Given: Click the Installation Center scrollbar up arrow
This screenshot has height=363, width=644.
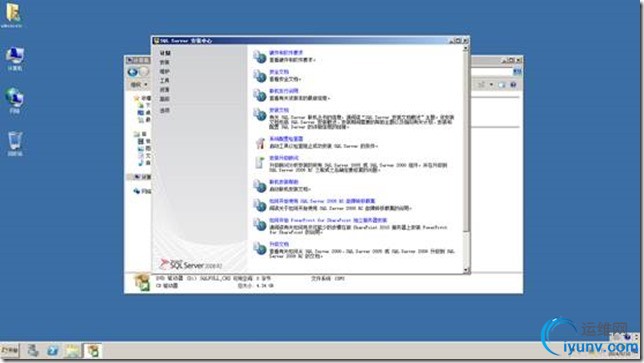Looking at the screenshot, I should (x=466, y=48).
